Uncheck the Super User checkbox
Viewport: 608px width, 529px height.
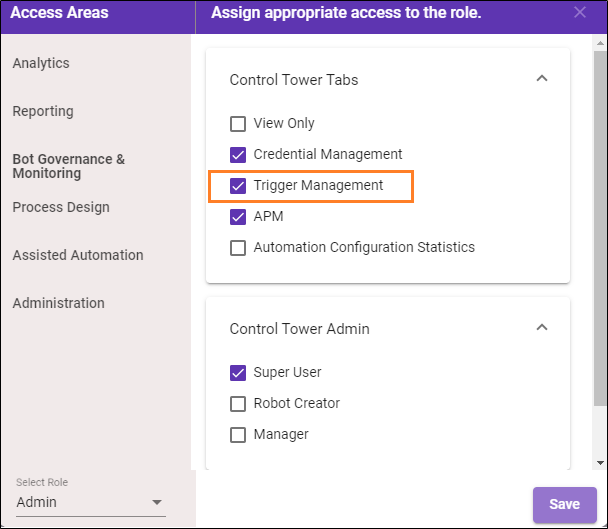(x=238, y=373)
